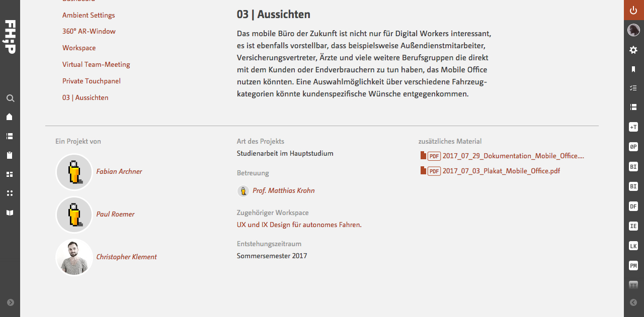Open the +T workspace badge

pyautogui.click(x=633, y=128)
